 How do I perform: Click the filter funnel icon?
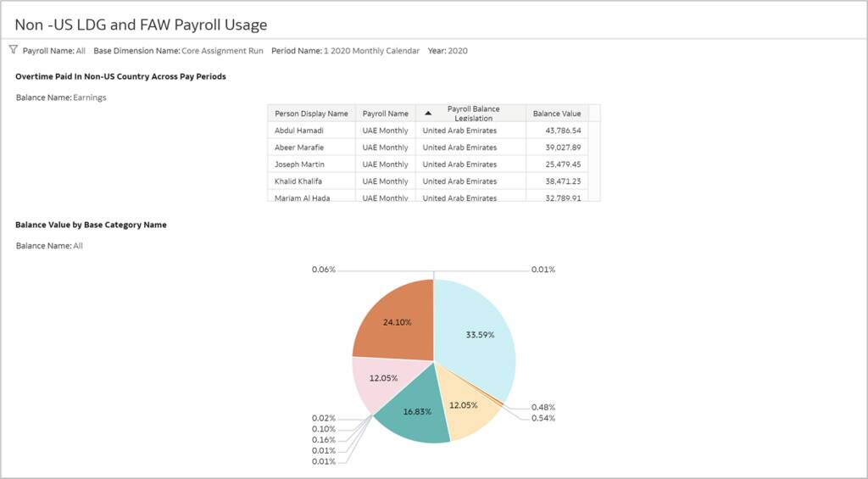[14, 50]
